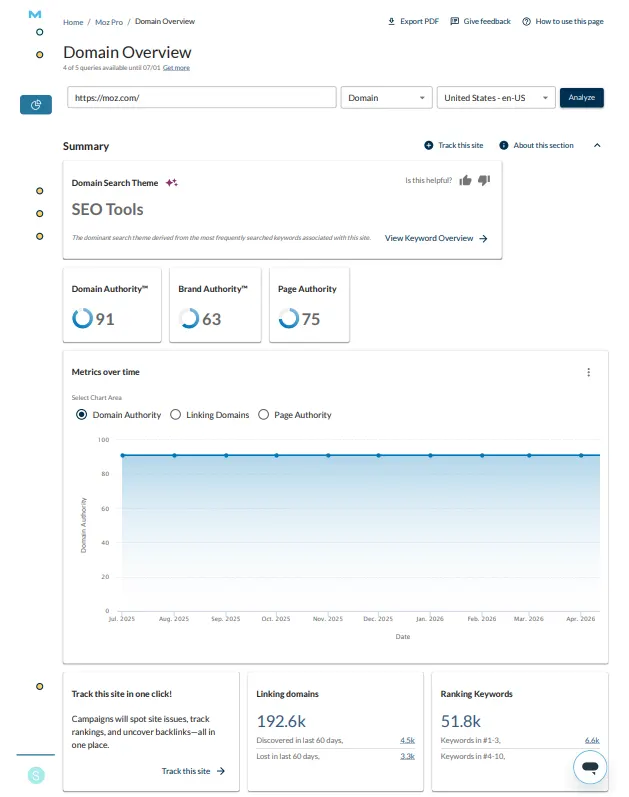Open the United States - en-US locale dropdown
The width and height of the screenshot is (629, 797).
pyautogui.click(x=496, y=98)
